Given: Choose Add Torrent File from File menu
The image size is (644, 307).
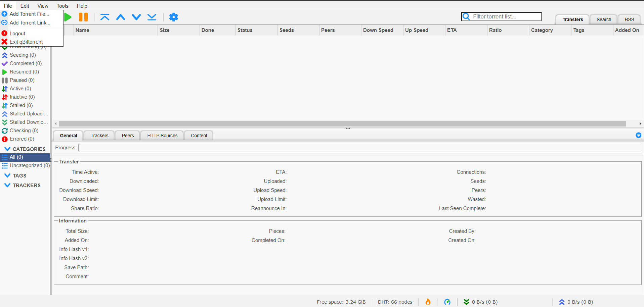Looking at the screenshot, I should coord(30,14).
